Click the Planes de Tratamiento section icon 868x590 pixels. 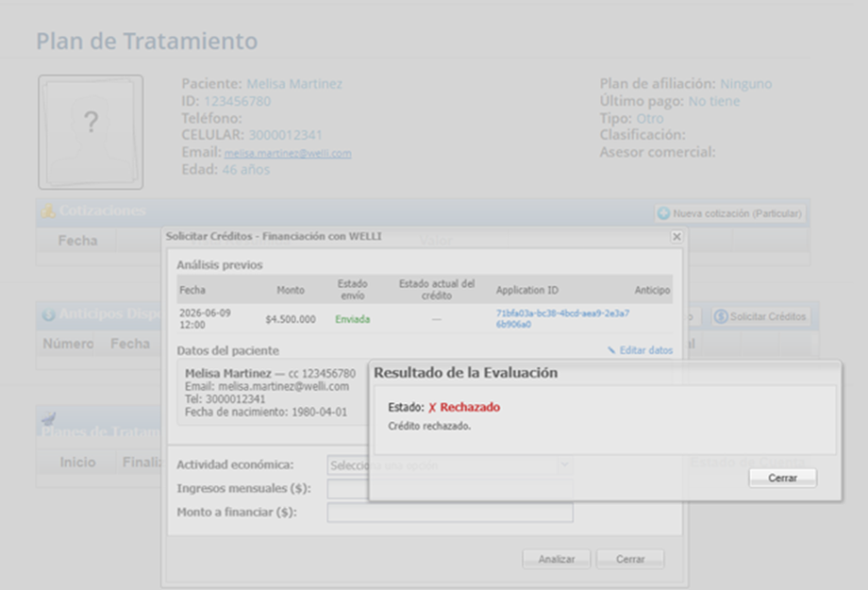48,418
